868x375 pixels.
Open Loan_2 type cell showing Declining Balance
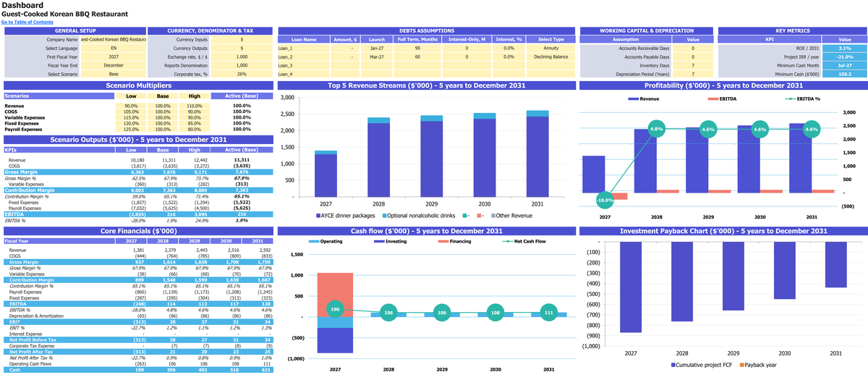point(550,56)
